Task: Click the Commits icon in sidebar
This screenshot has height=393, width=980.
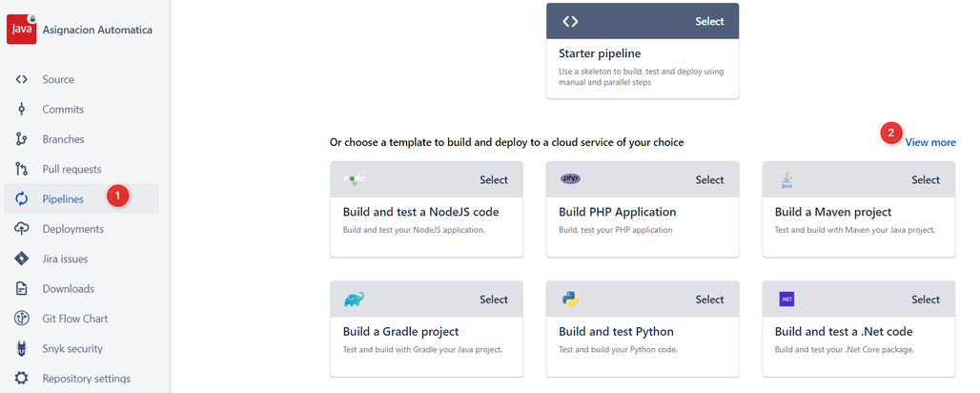Action: click(22, 110)
